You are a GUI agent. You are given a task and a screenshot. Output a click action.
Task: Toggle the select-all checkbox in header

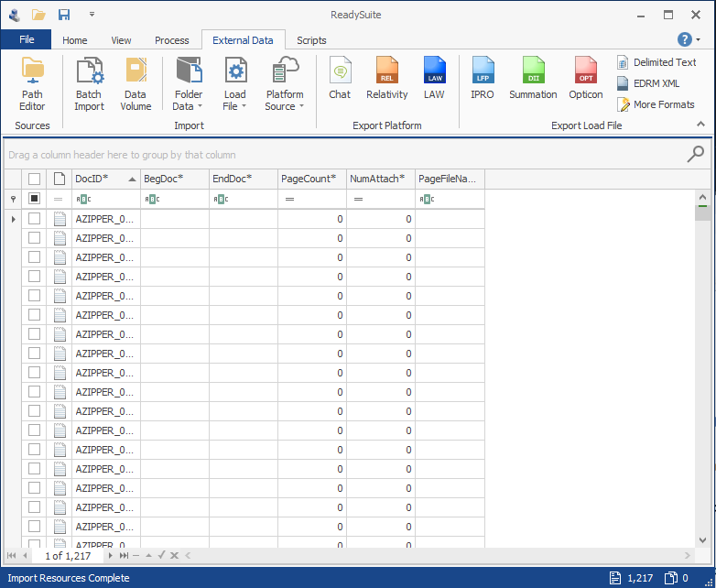(x=34, y=179)
